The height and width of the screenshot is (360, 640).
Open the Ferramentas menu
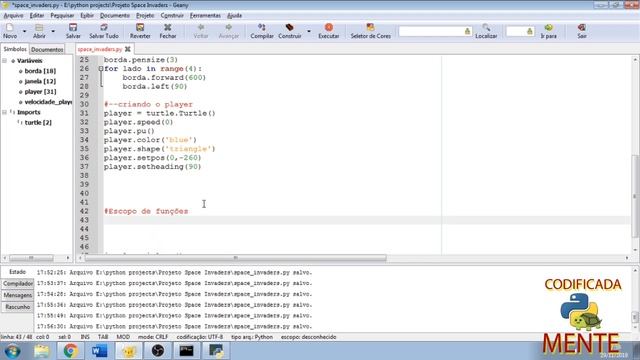(205, 16)
